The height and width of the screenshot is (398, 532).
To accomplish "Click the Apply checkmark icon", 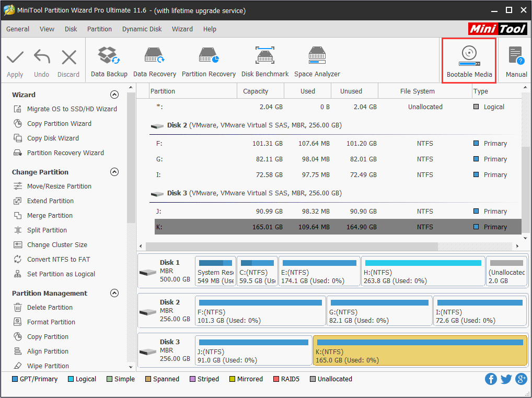I will pos(15,57).
